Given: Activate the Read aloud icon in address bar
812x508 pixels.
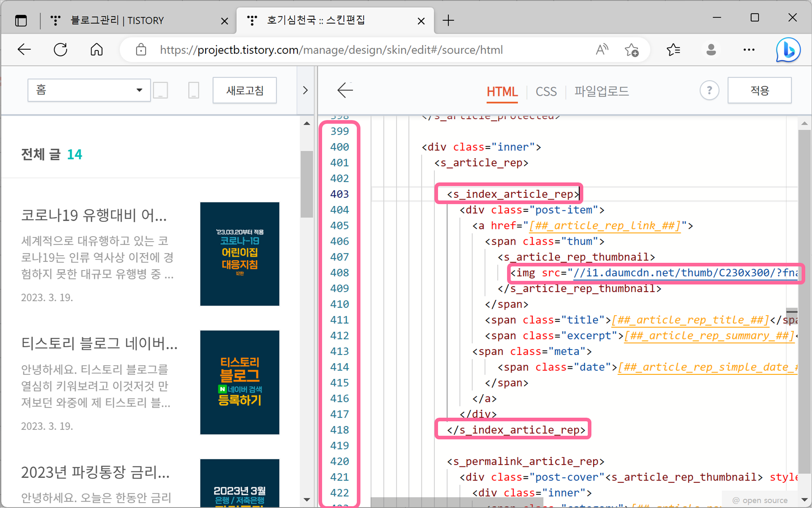Looking at the screenshot, I should 602,50.
